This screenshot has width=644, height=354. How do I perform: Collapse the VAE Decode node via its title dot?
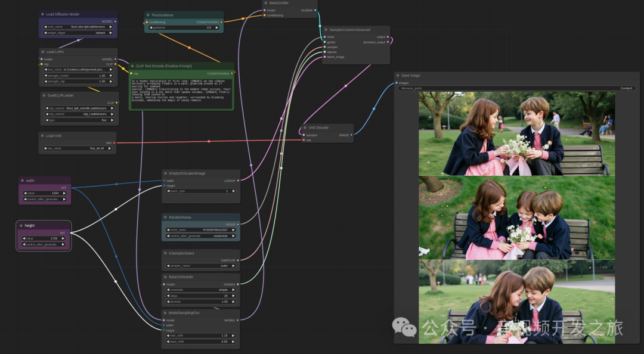tap(305, 128)
